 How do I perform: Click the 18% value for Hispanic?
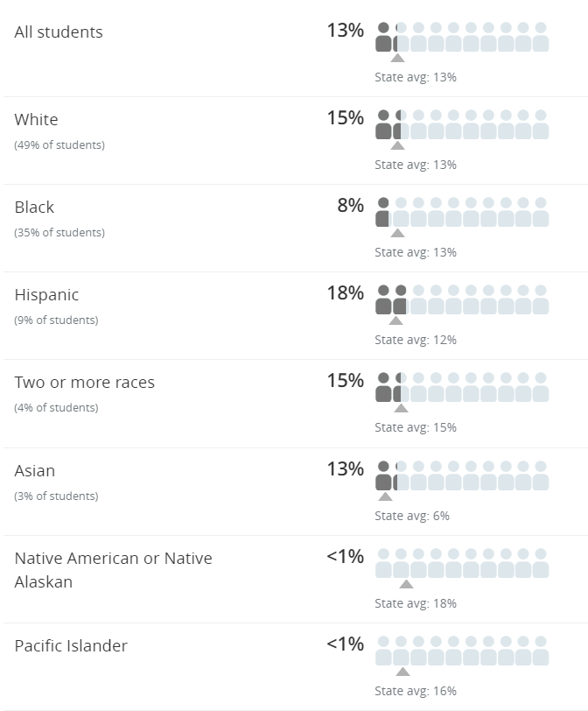[345, 293]
